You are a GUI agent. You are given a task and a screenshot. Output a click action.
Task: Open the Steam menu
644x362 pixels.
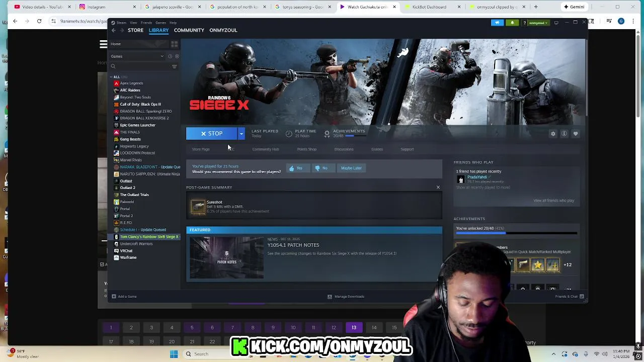120,23
